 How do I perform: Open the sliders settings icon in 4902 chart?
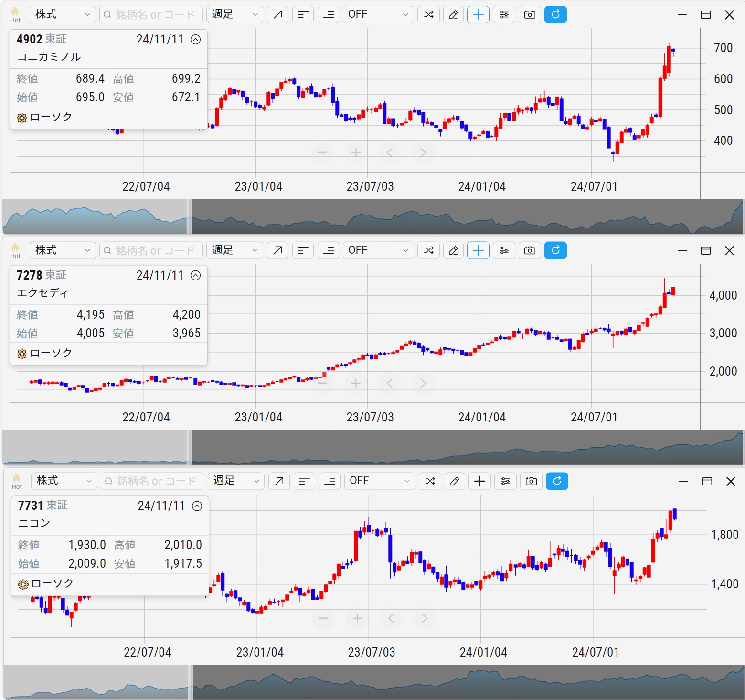click(504, 14)
